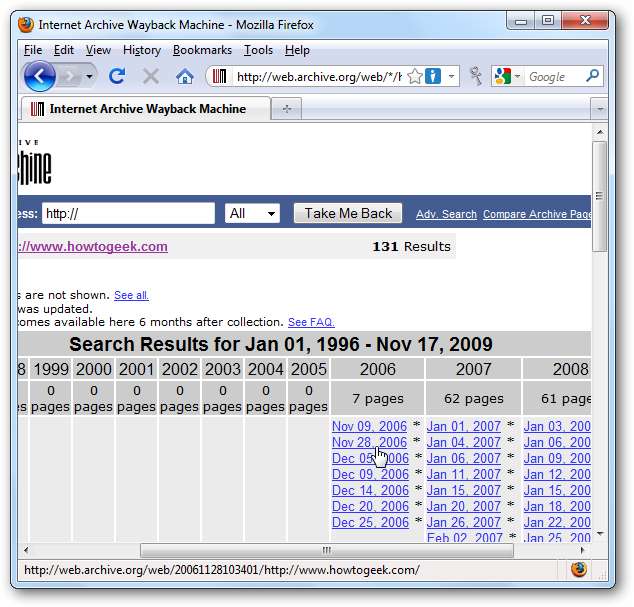Open the Jan 26, 2007 archive
The image size is (634, 607).
(464, 522)
